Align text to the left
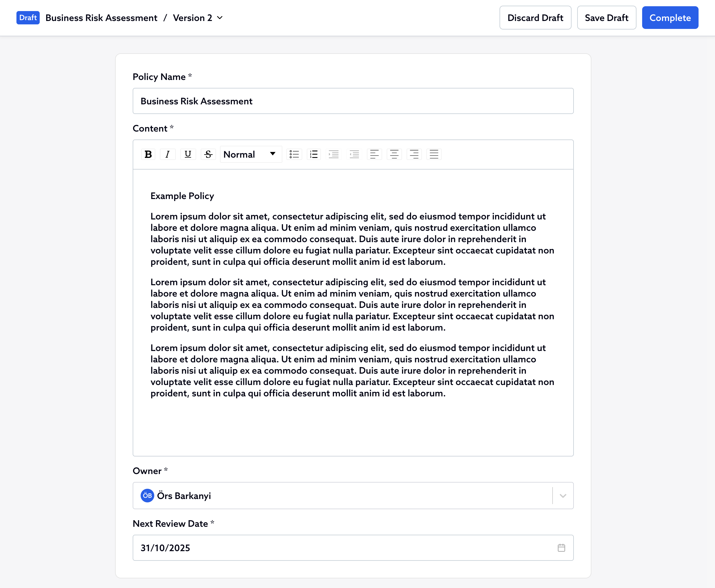Image resolution: width=715 pixels, height=588 pixels. click(374, 155)
